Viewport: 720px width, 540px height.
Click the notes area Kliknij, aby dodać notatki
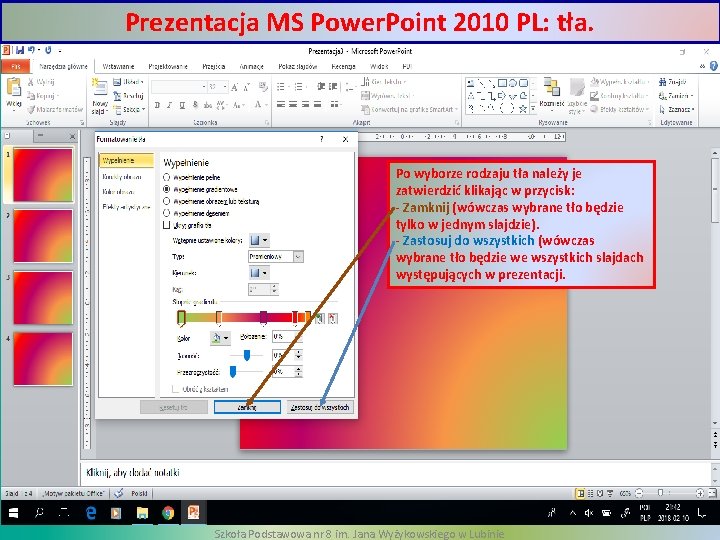[x=396, y=472]
